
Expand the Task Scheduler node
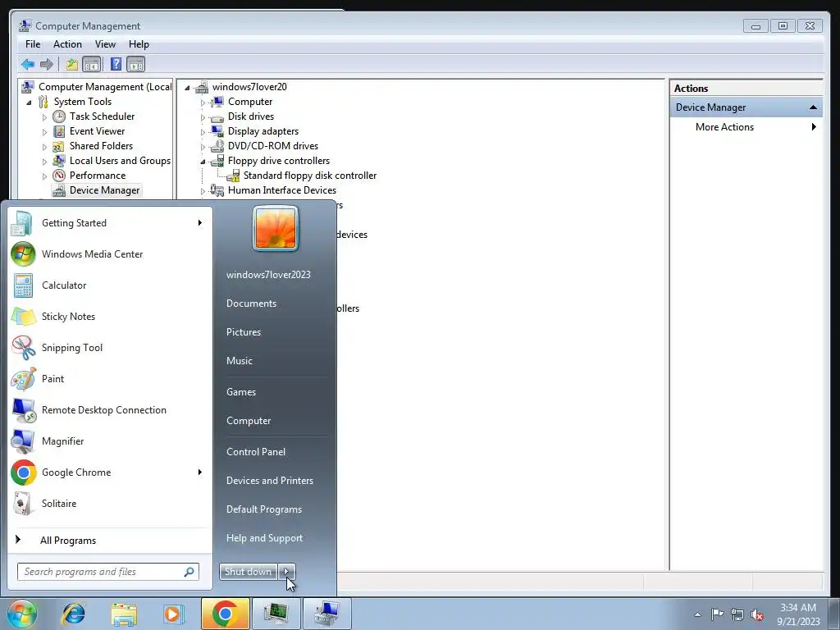[44, 116]
